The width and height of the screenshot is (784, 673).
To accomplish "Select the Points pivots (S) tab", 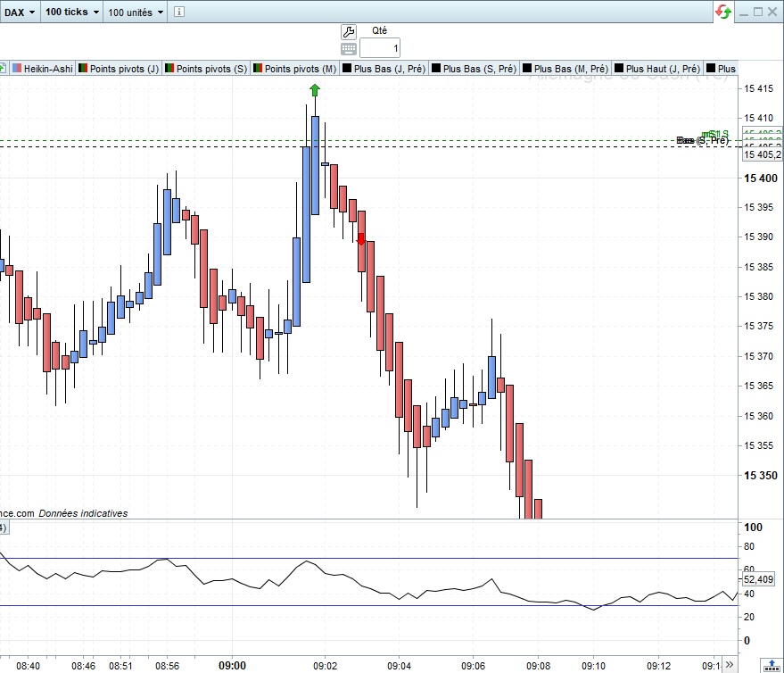I will click(x=207, y=69).
